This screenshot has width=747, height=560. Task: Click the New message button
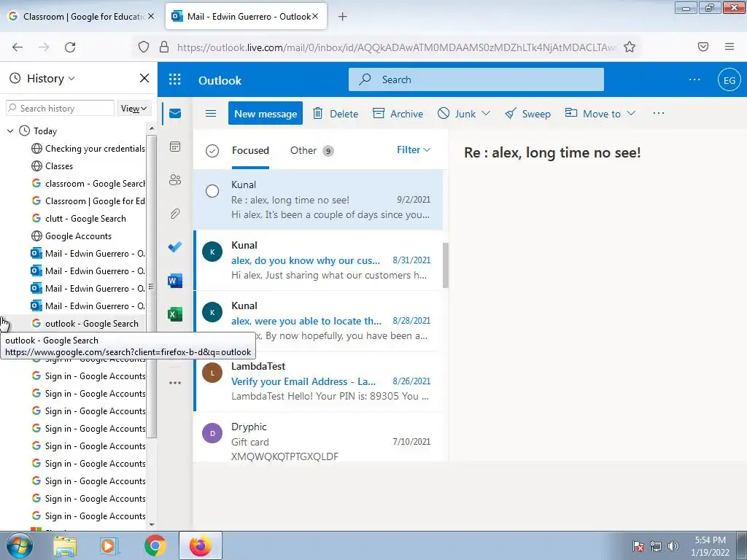(266, 113)
